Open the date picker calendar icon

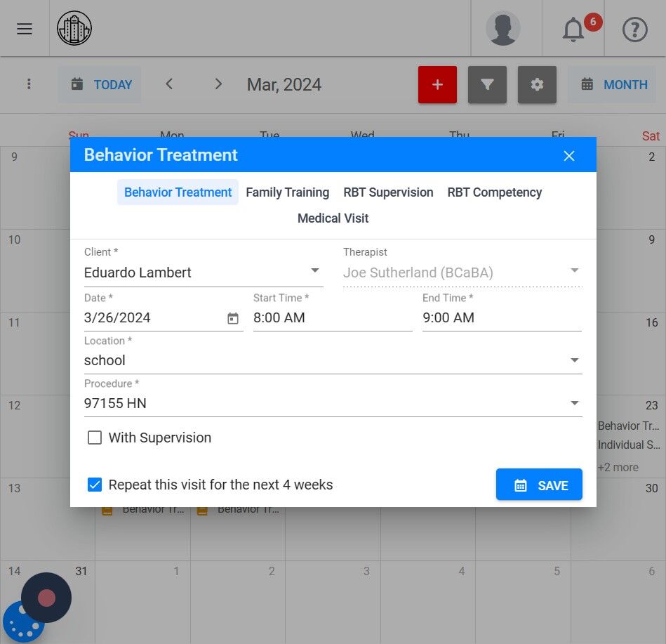click(233, 318)
